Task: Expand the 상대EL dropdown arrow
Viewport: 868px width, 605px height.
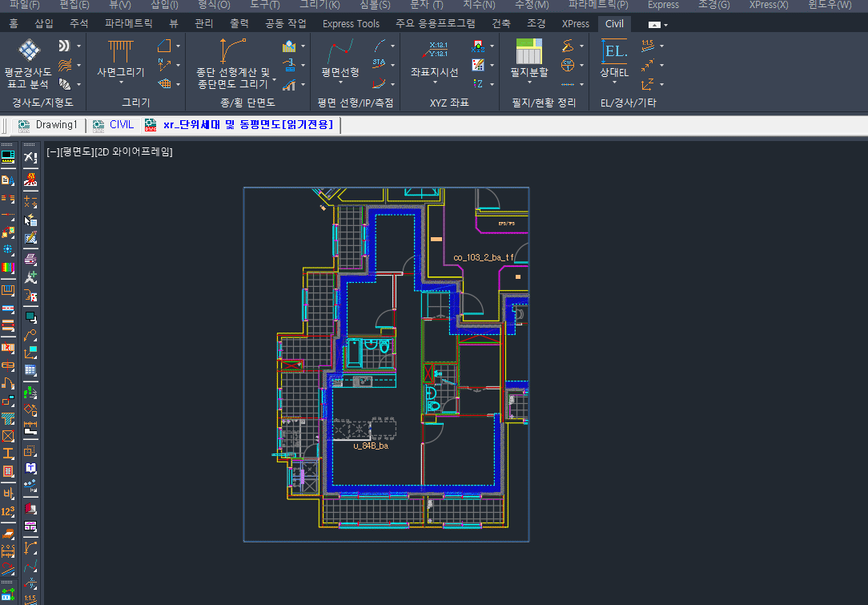Action: pos(614,83)
